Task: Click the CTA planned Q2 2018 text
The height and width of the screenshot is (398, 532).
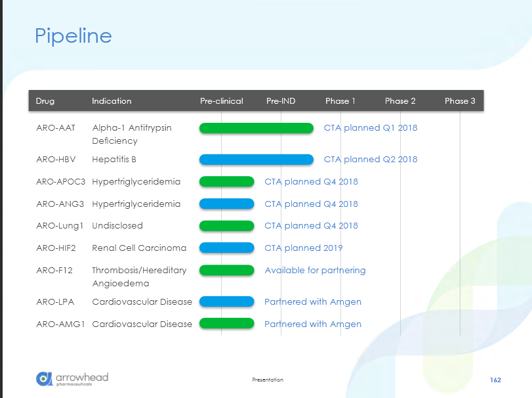Action: click(x=371, y=160)
